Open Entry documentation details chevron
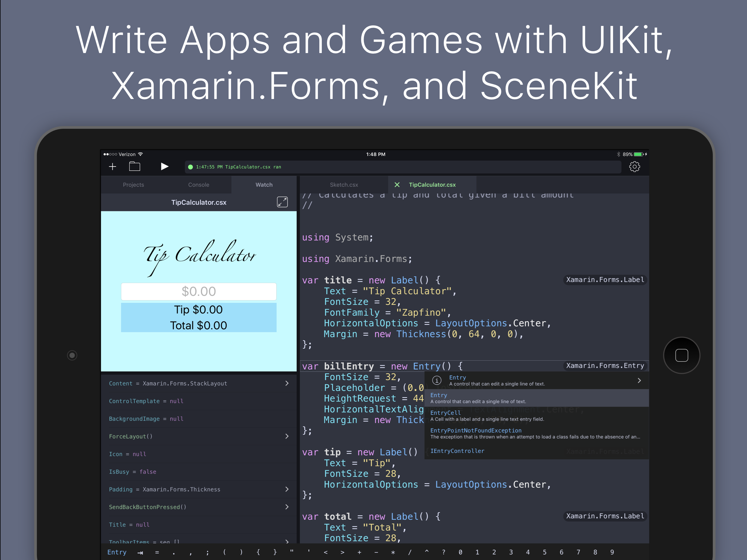747x560 pixels. (639, 380)
